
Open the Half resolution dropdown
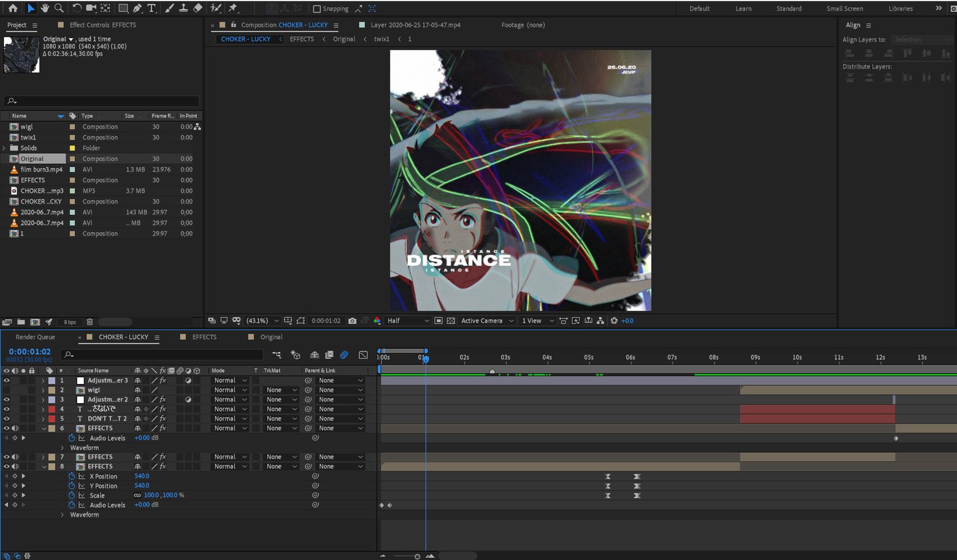click(x=408, y=321)
